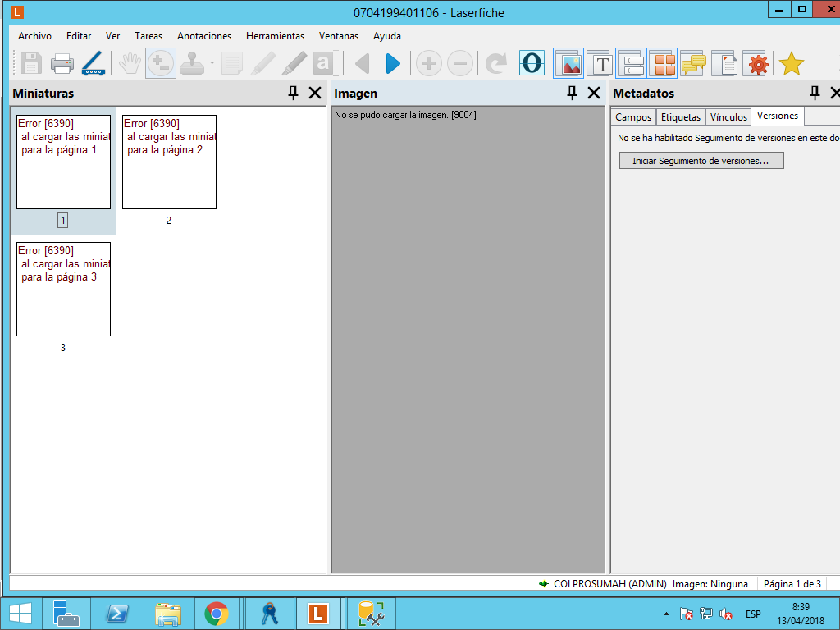Click Iniciar Seguimiento de versiones button
The image size is (840, 630).
point(701,161)
